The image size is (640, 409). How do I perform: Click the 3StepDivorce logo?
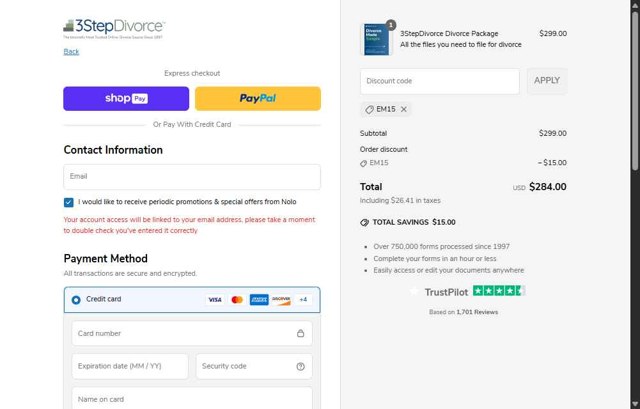pos(114,28)
